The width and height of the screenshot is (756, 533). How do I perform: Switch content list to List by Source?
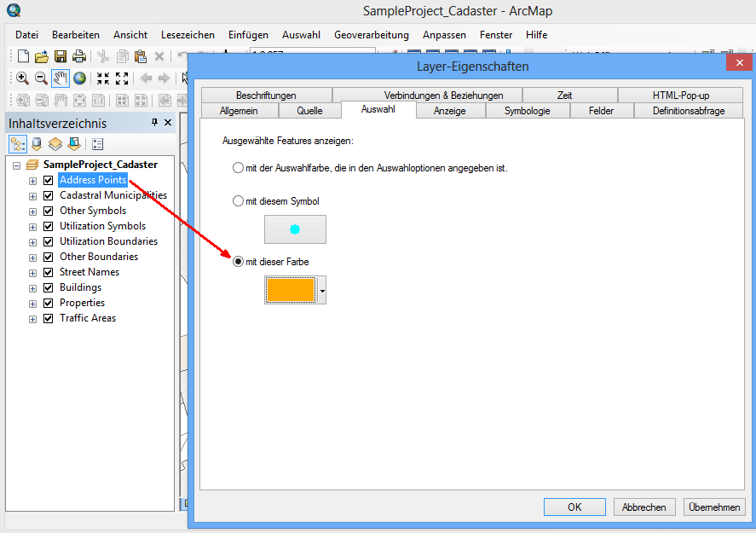pos(37,142)
